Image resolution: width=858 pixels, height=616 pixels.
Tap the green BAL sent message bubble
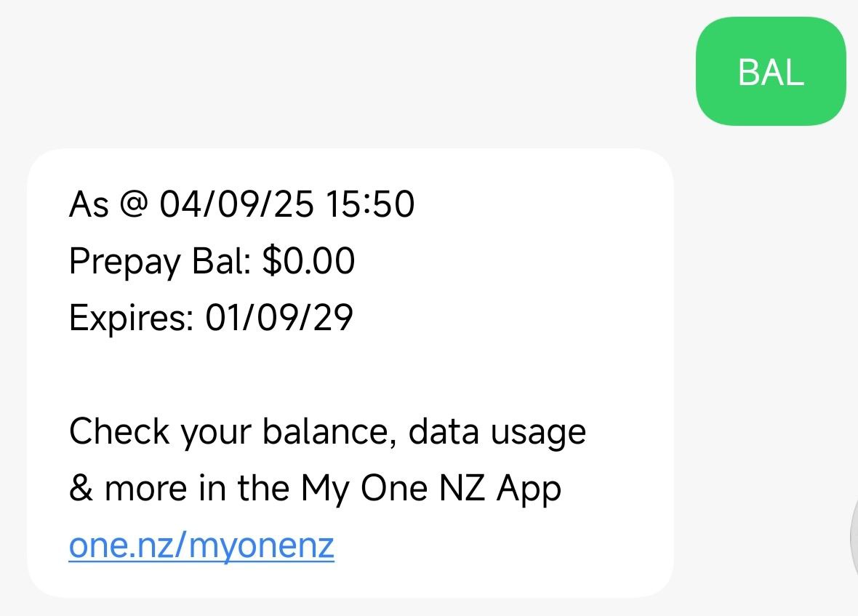[x=771, y=69]
